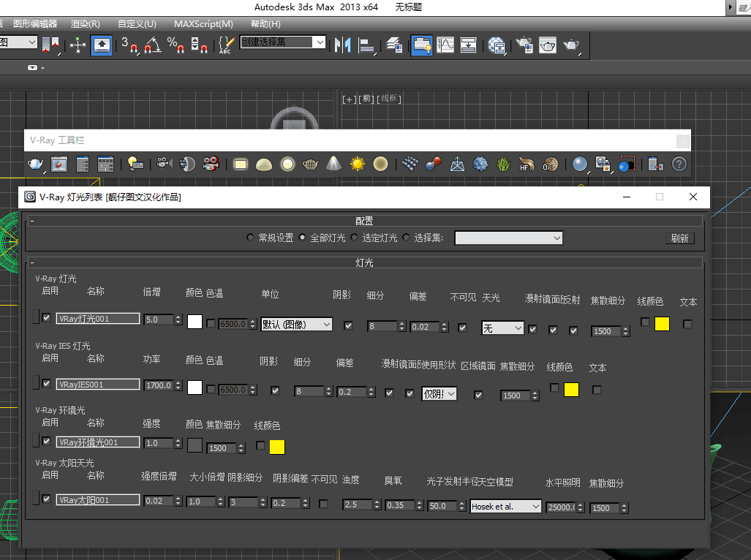This screenshot has width=751, height=560.
Task: Click keyboard shortcut override toggle icon
Action: (102, 45)
